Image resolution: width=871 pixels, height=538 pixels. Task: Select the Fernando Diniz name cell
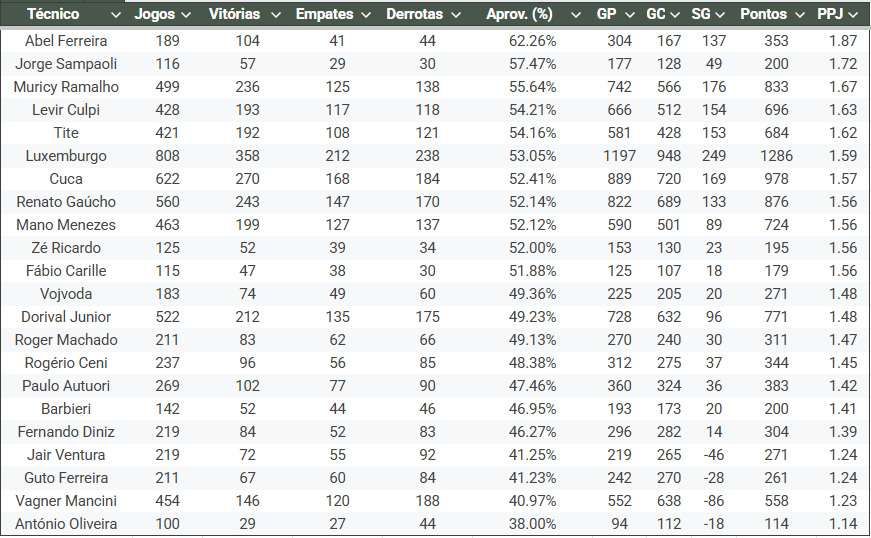[x=66, y=432]
